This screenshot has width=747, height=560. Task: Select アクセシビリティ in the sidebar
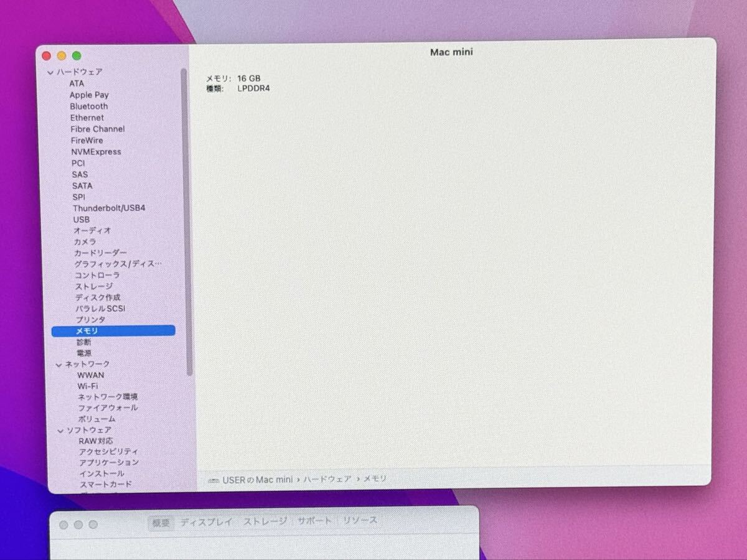[109, 452]
